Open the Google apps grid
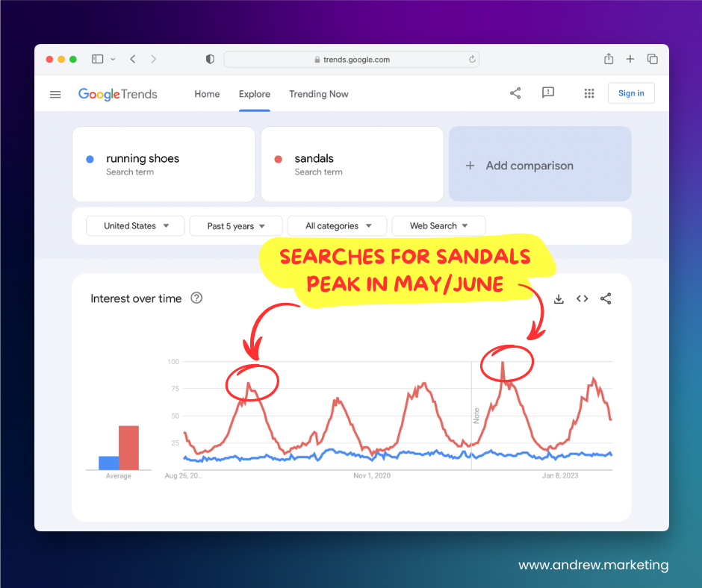 tap(589, 93)
